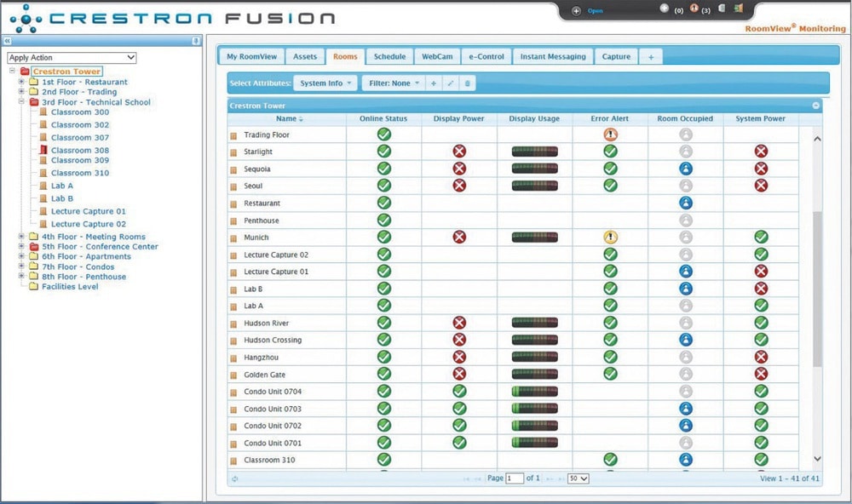This screenshot has width=852, height=504.
Task: Click the Error Alert checkmark for Golden Gate
Action: (610, 374)
